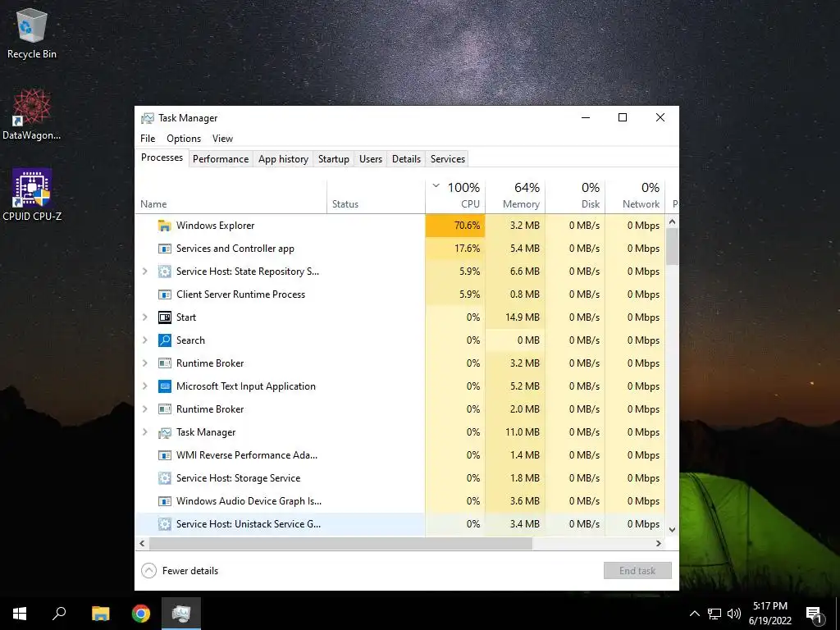Click the Task Manager process row icon
The width and height of the screenshot is (840, 630).
(164, 432)
